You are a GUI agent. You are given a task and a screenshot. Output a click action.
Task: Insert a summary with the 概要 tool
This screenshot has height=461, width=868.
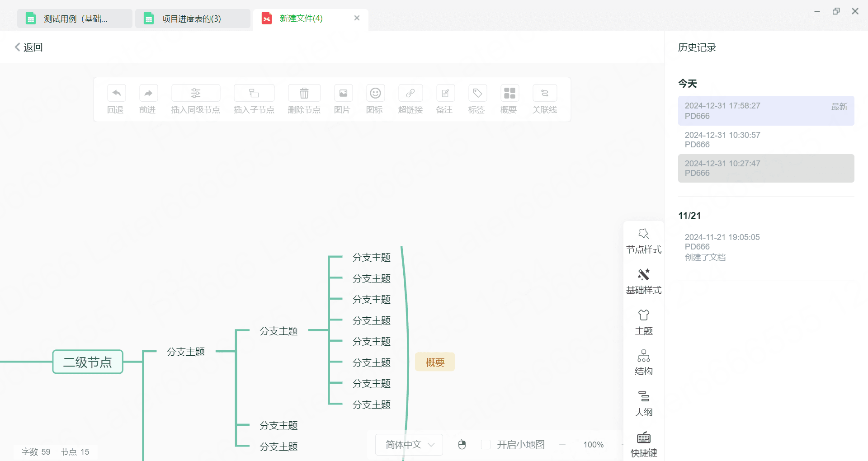[x=509, y=93]
